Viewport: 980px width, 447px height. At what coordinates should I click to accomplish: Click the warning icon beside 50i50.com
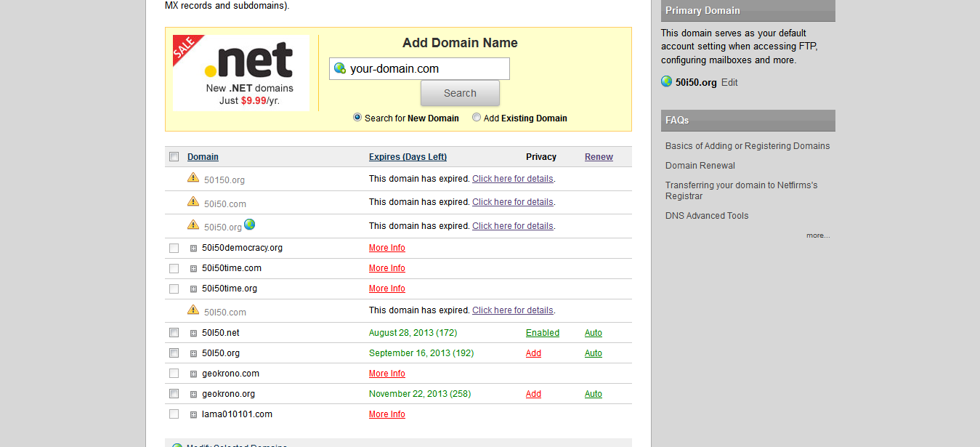tap(193, 201)
